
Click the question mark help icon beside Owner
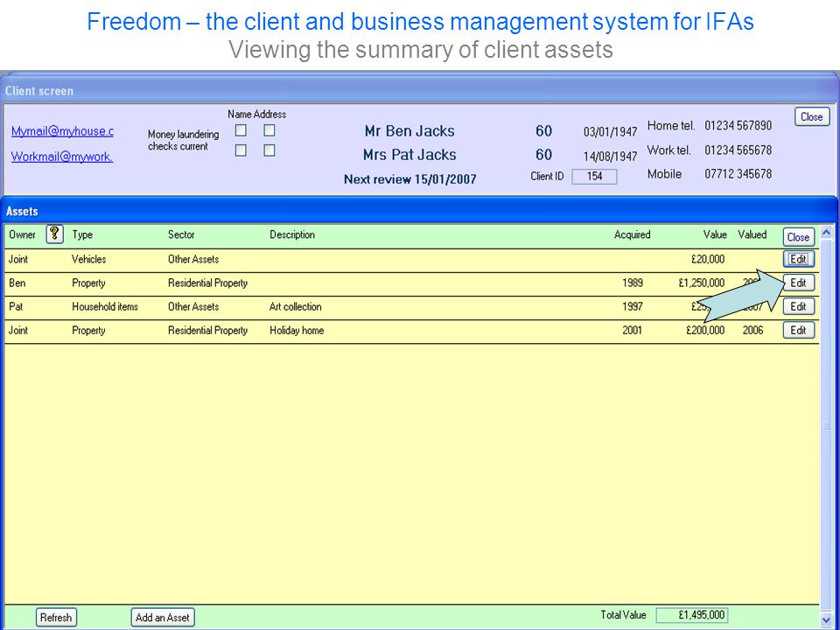point(54,234)
